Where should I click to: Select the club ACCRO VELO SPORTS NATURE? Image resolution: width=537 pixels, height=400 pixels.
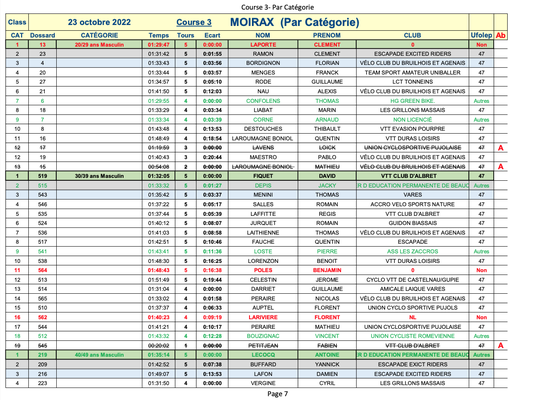click(412, 204)
